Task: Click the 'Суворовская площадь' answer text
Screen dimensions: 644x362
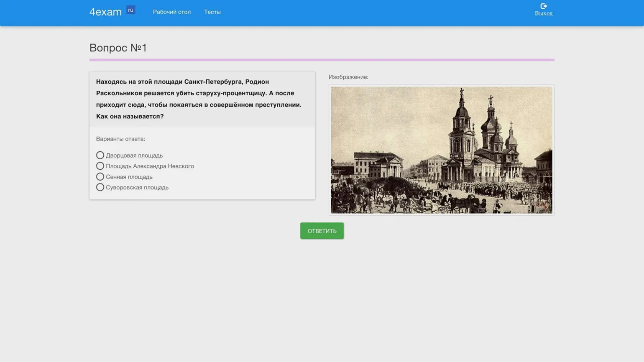Action: pyautogui.click(x=137, y=188)
